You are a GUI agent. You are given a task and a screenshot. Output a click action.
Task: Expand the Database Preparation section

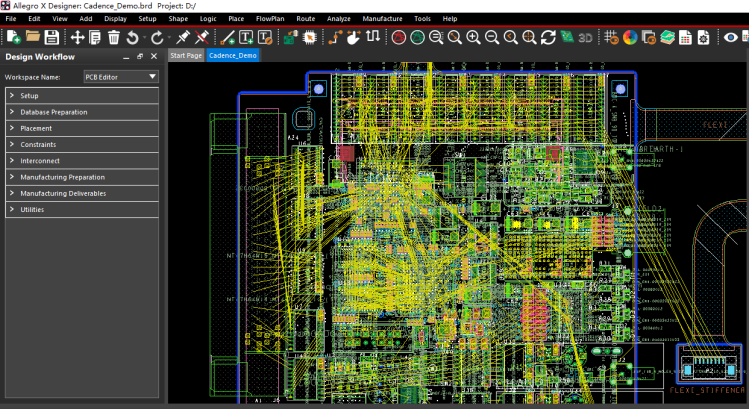[82, 112]
